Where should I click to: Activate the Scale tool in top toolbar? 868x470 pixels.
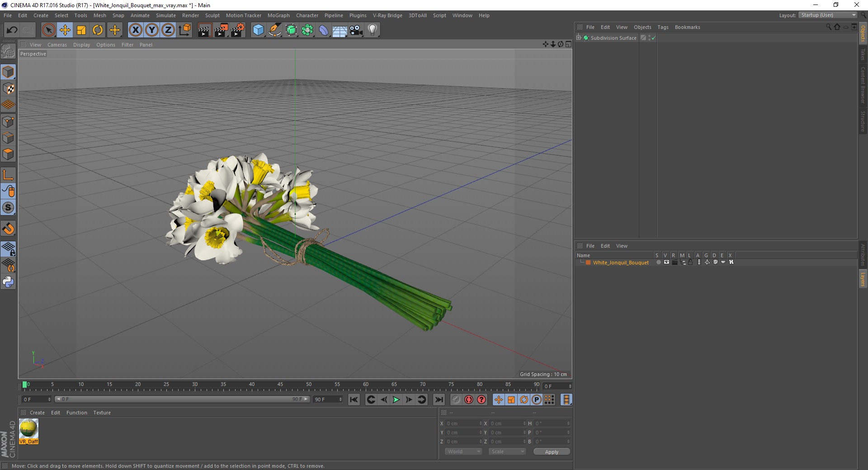click(81, 30)
